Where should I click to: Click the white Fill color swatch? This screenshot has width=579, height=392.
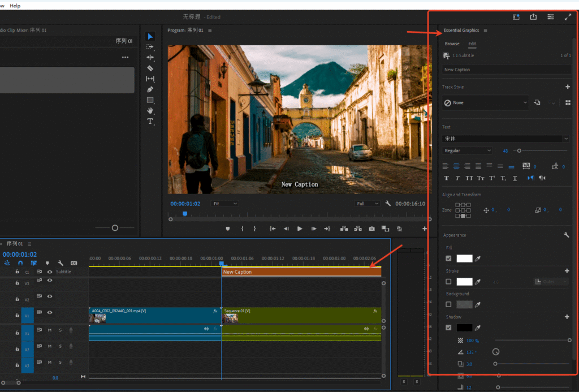click(x=465, y=260)
